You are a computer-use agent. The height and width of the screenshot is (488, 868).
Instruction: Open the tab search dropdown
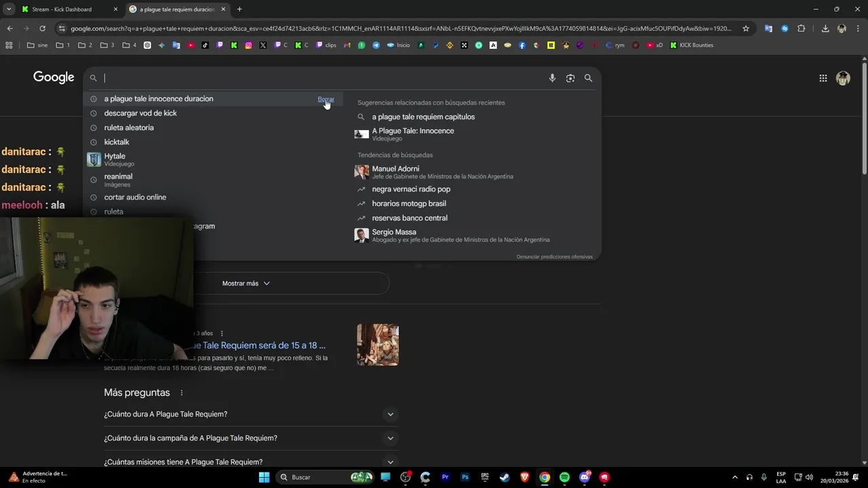(9, 9)
